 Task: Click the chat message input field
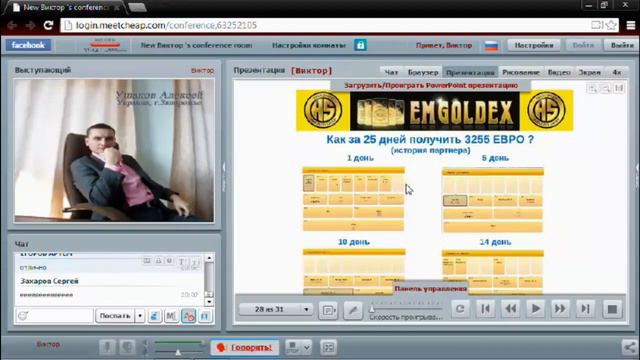point(61,316)
